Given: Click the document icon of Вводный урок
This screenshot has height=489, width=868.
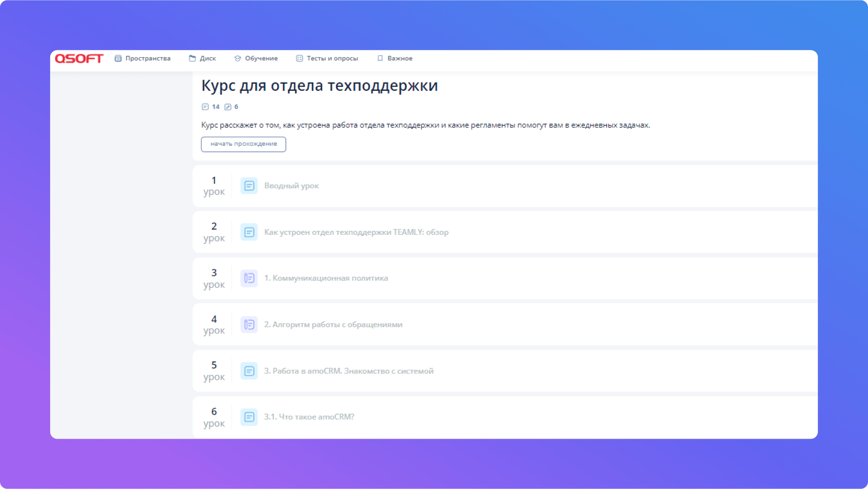Looking at the screenshot, I should (249, 186).
